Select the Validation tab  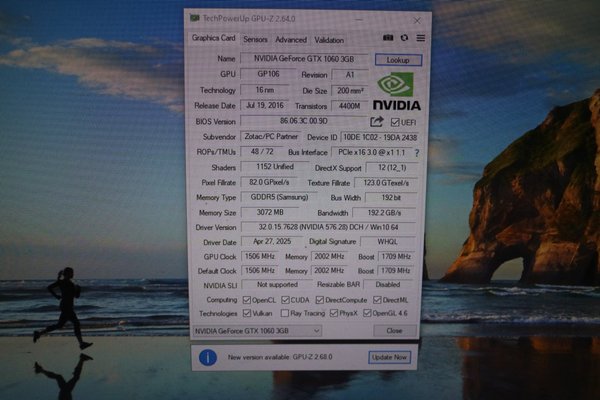pyautogui.click(x=329, y=40)
